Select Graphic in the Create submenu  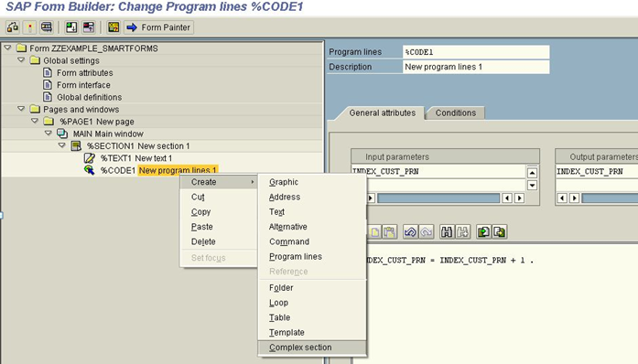pos(312,182)
